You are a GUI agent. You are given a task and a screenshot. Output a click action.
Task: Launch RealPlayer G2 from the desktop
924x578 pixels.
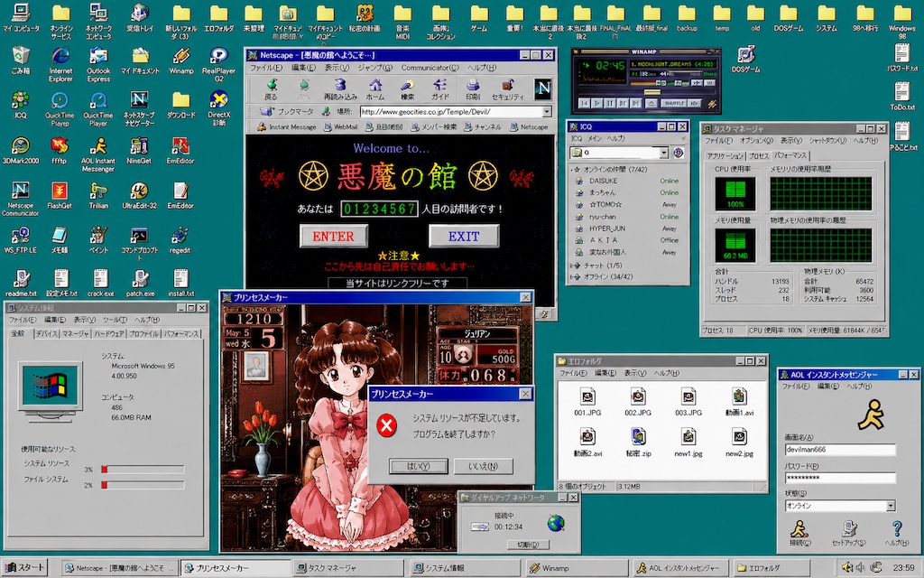pos(218,64)
